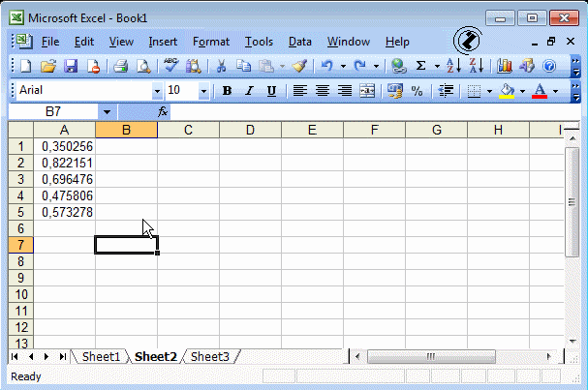Click the row 9 header
The width and height of the screenshot is (588, 390).
coord(18,277)
